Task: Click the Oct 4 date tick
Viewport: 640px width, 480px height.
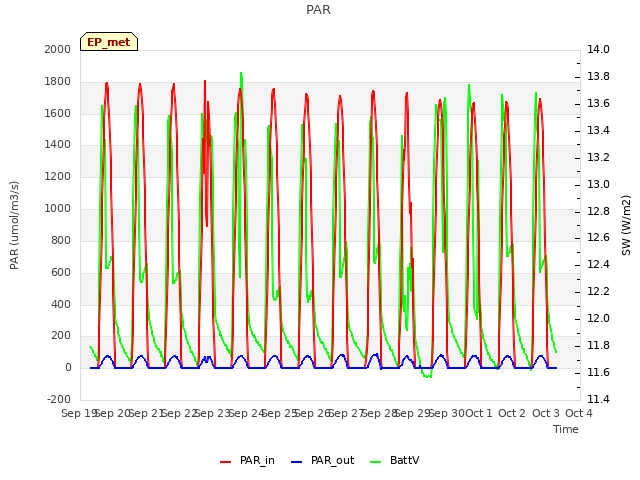Action: 579,413
